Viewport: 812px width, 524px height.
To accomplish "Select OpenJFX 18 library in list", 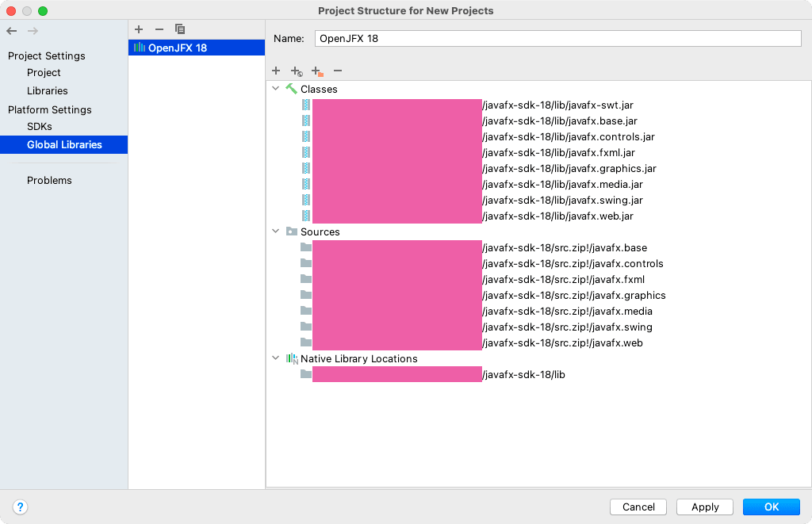I will 197,48.
